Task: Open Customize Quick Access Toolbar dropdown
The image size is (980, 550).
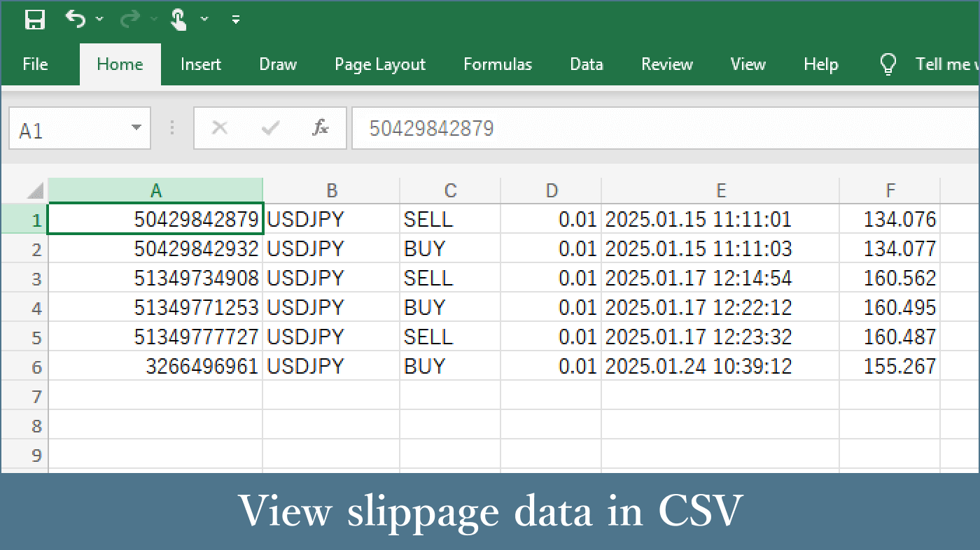Action: pyautogui.click(x=236, y=20)
